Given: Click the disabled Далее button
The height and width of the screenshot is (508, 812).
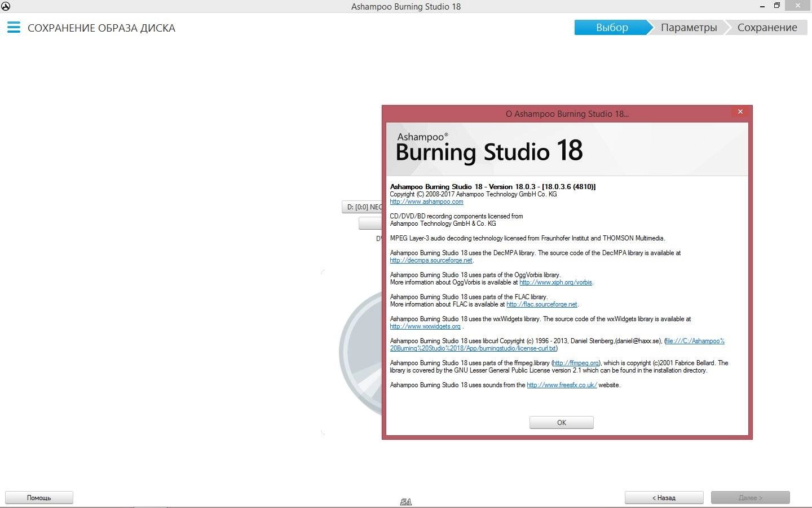Looking at the screenshot, I should pos(750,497).
